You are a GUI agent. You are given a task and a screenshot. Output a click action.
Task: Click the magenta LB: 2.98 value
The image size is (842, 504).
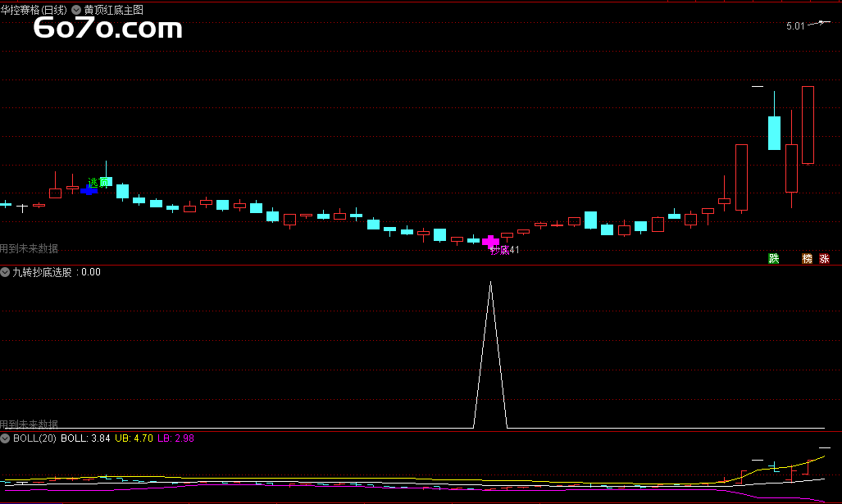(175, 438)
